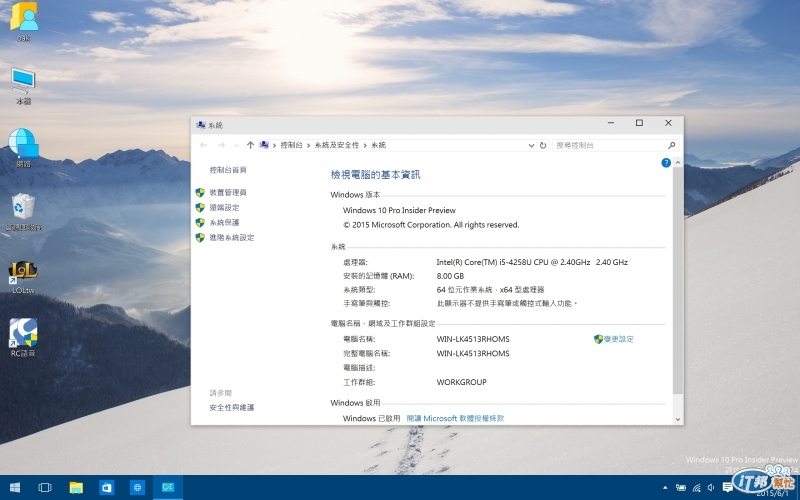This screenshot has width=800, height=500.
Task: Click the 8.00 GB RAM value
Action: pyautogui.click(x=450, y=276)
